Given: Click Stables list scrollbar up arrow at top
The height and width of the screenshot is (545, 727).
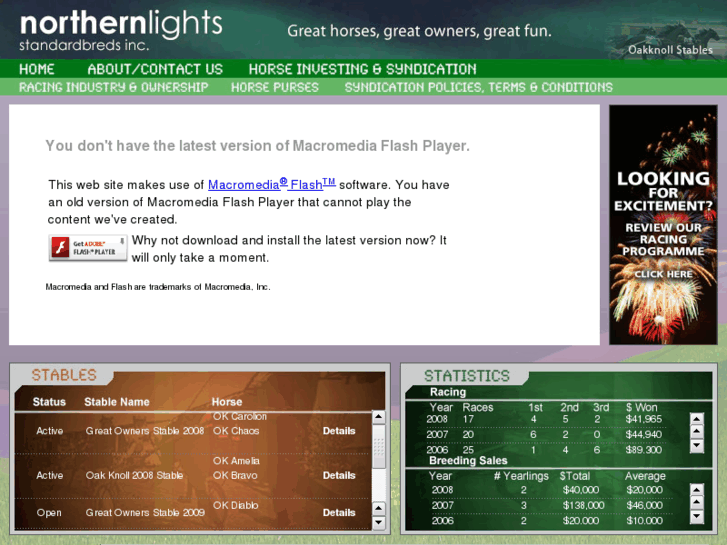Looking at the screenshot, I should (379, 417).
